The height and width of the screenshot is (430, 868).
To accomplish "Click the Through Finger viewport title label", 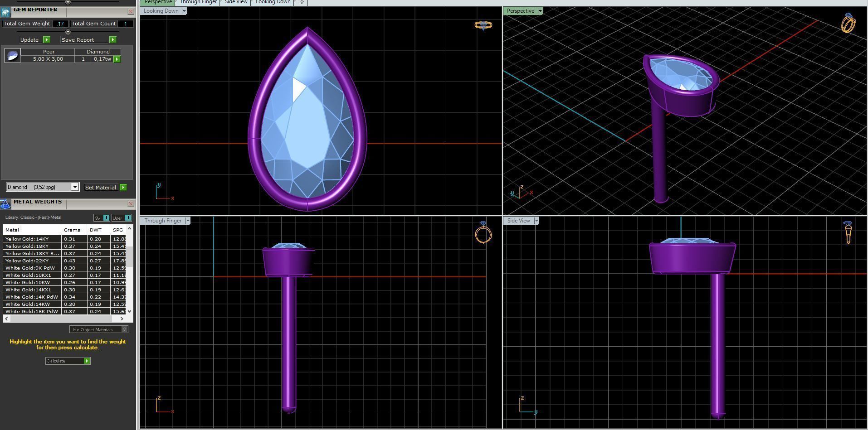I will coord(163,221).
